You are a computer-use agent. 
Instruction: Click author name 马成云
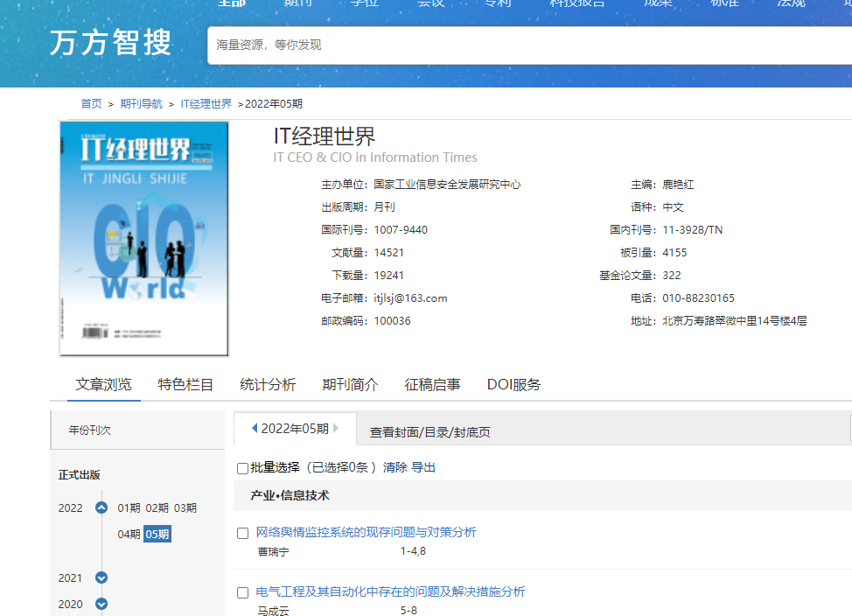[x=273, y=611]
